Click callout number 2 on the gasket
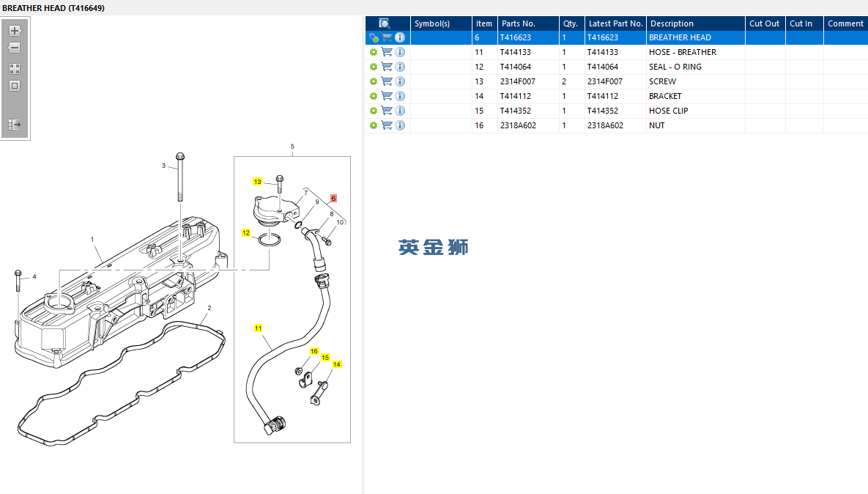The image size is (868, 494). pos(209,308)
